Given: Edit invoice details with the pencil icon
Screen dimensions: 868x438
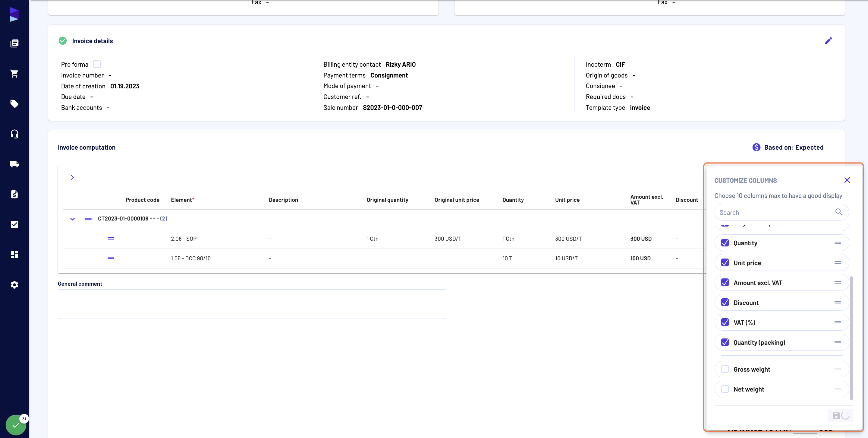Looking at the screenshot, I should coord(828,41).
